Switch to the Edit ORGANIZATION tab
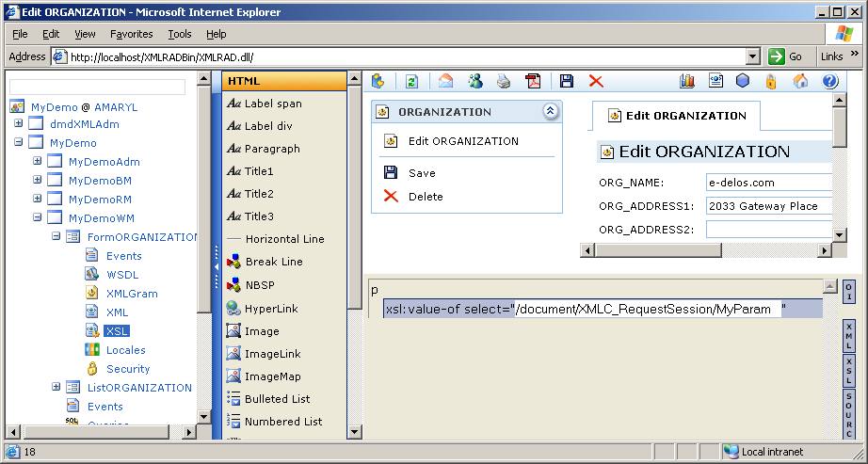 pyautogui.click(x=677, y=116)
